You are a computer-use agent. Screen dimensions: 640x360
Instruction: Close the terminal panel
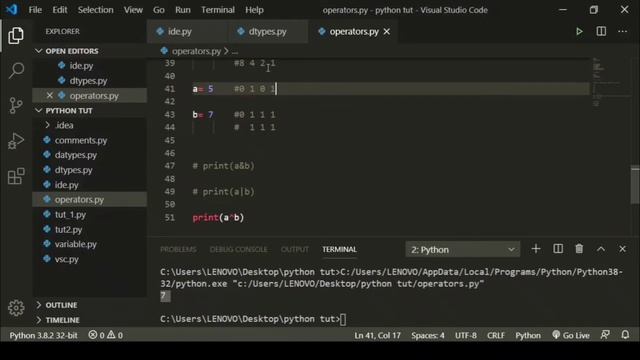tap(622, 249)
